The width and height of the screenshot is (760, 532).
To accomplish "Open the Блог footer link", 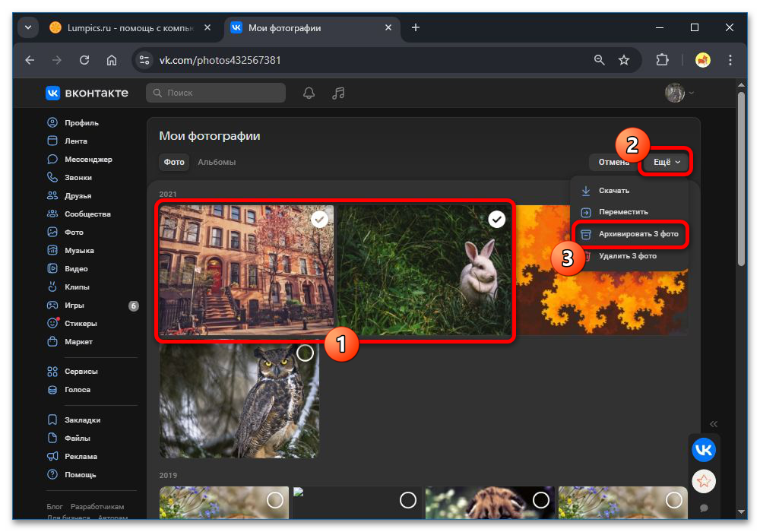I will click(55, 506).
